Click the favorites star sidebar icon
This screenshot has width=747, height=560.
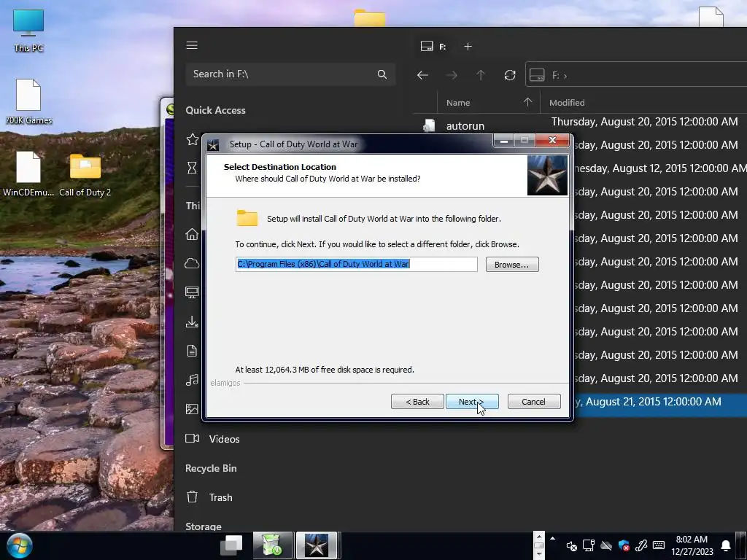(192, 139)
